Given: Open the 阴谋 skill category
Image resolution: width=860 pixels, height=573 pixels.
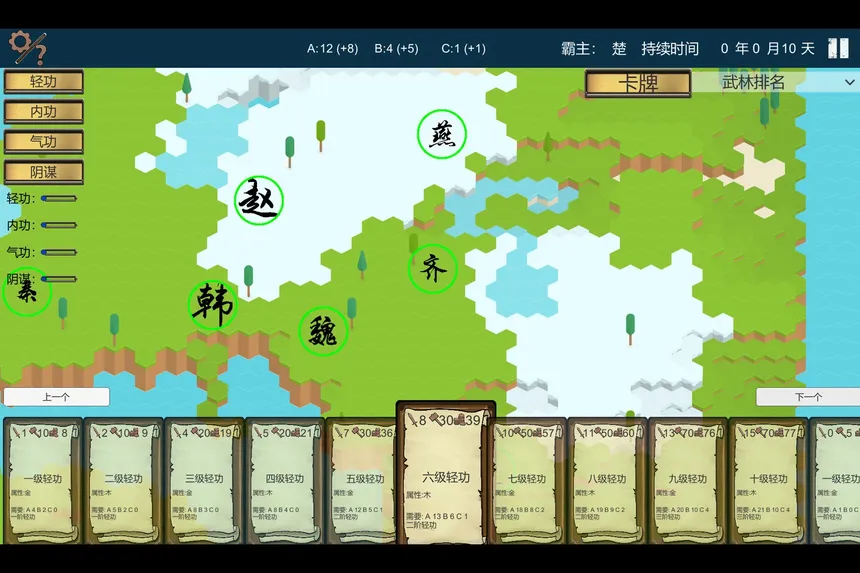Looking at the screenshot, I should click(x=44, y=172).
